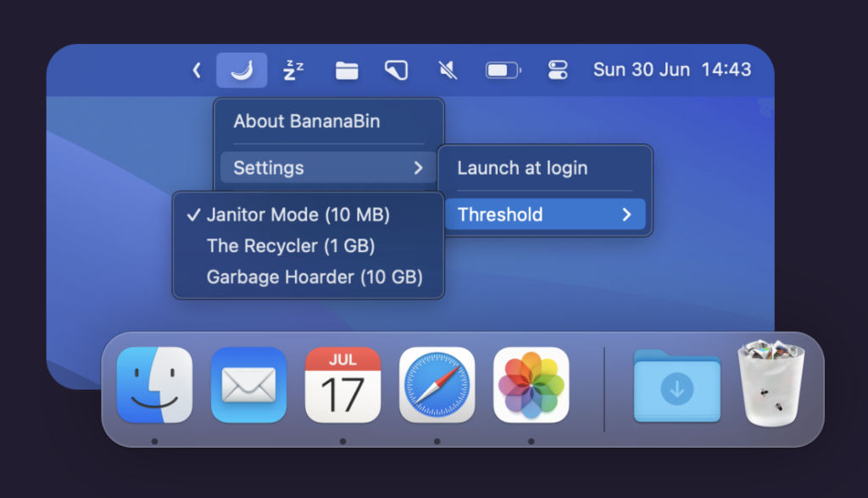Select Janitor Mode (10 MB) threshold
Image resolution: width=868 pixels, height=498 pixels.
[298, 215]
